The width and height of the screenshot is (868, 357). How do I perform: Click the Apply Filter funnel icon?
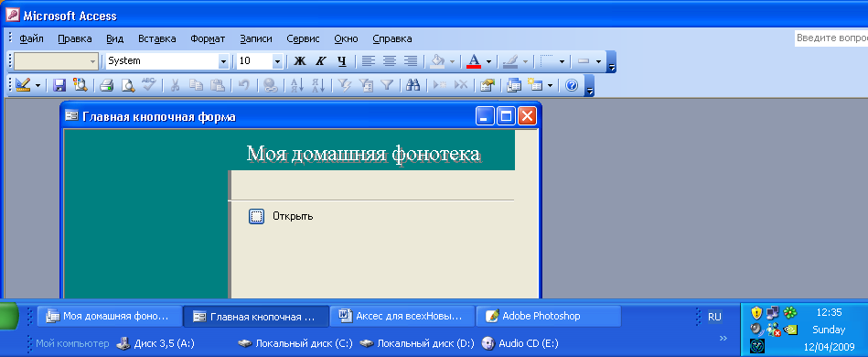pos(387,85)
